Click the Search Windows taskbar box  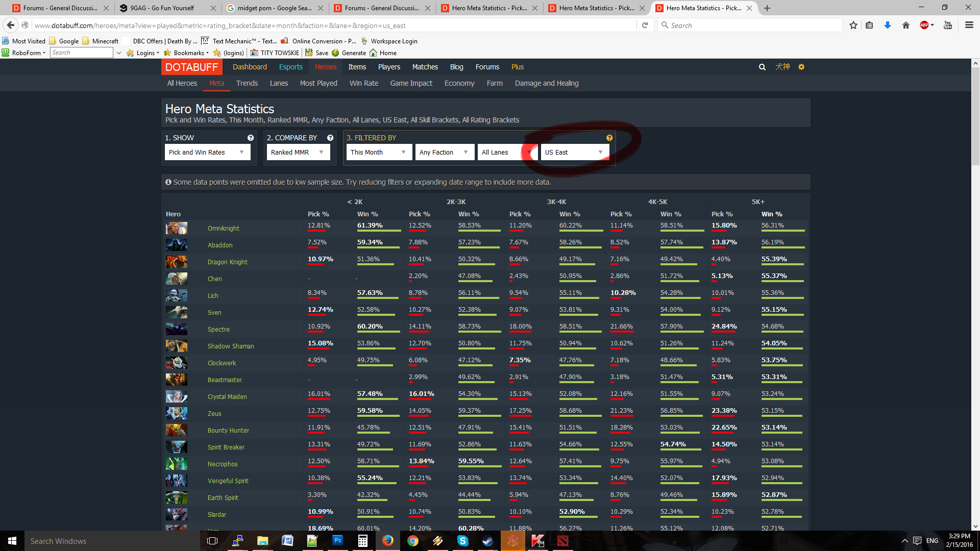[112, 541]
